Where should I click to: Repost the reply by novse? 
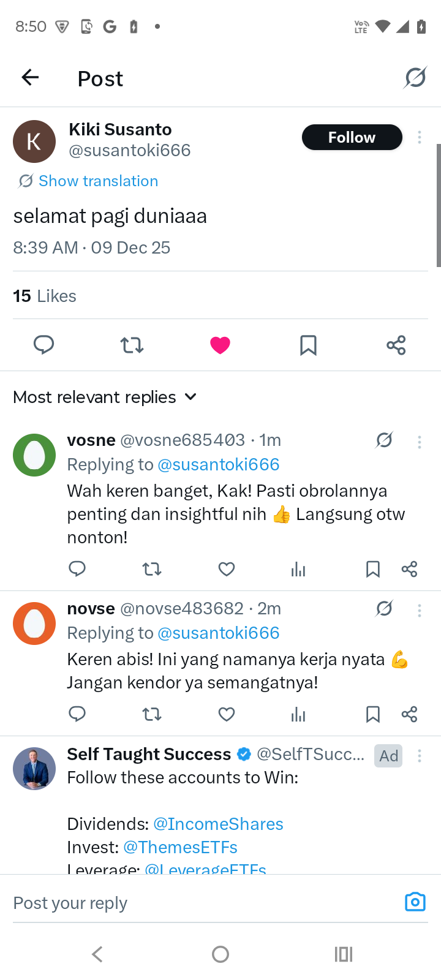(x=152, y=714)
